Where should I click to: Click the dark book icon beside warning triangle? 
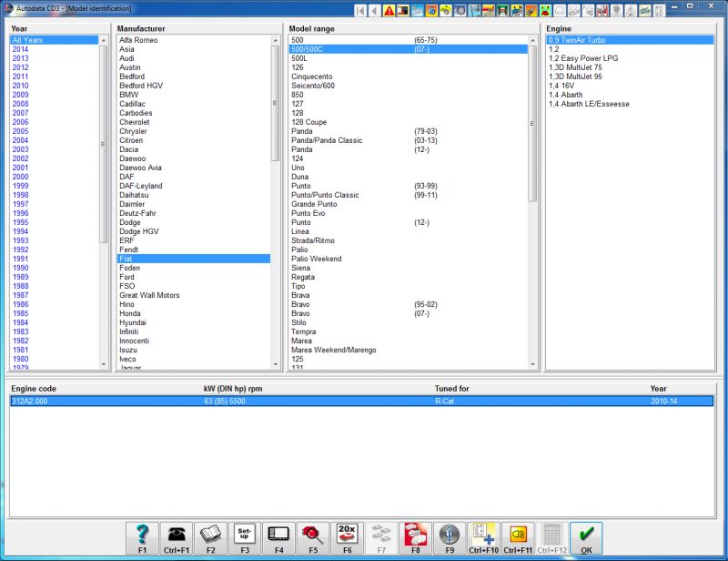click(403, 10)
